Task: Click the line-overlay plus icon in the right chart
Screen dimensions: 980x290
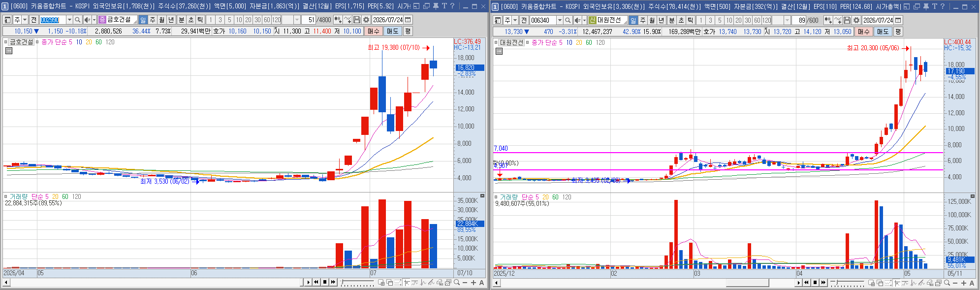Action: point(838,20)
